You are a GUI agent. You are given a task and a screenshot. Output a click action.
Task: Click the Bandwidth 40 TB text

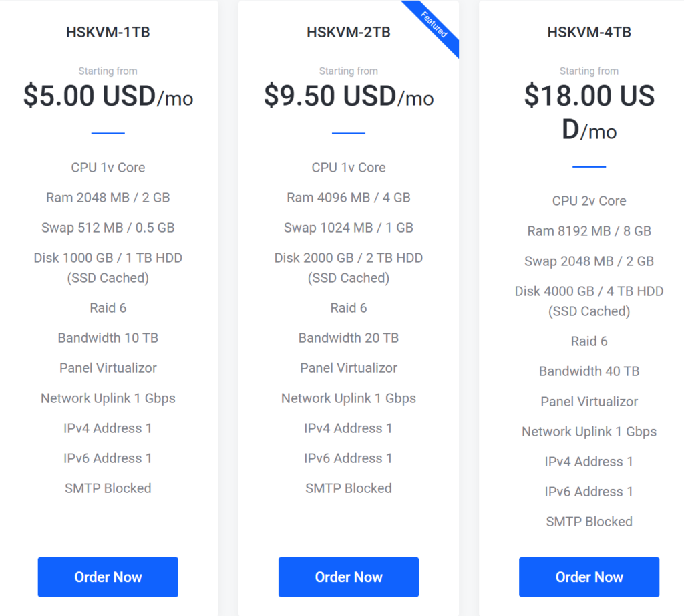[x=589, y=371]
